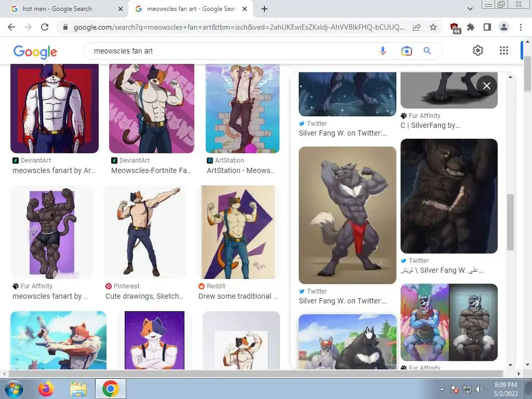Open the Windows Start menu

(x=14, y=389)
